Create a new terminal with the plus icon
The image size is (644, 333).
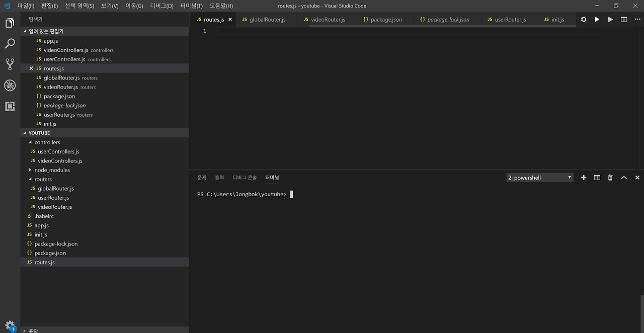(x=584, y=178)
